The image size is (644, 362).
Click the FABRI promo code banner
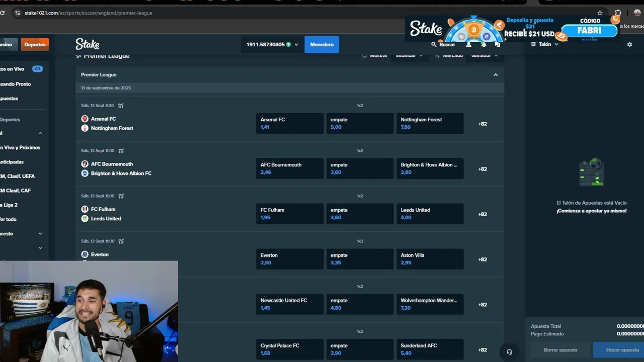[x=589, y=30]
